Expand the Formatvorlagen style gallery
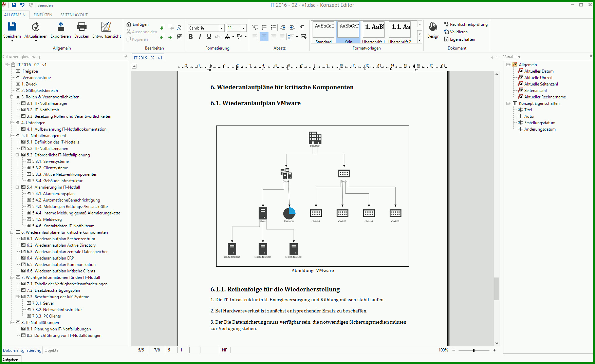This screenshot has height=364, width=595. [420, 40]
